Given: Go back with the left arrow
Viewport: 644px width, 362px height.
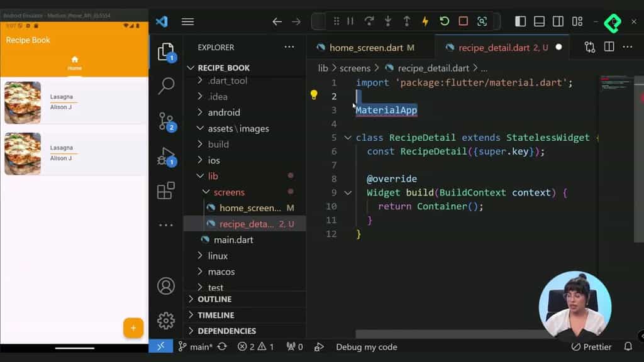Looking at the screenshot, I should coord(277,21).
